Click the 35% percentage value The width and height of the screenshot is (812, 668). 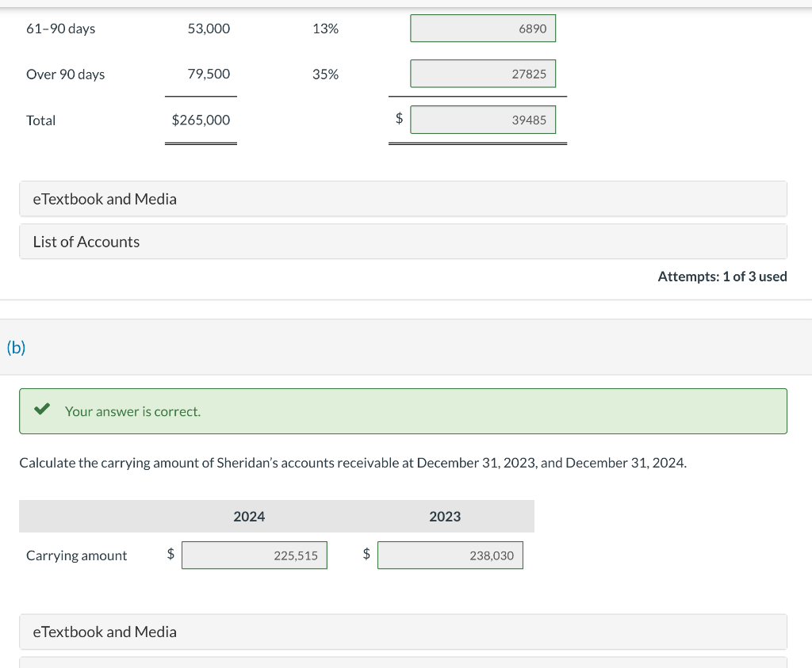pos(325,74)
